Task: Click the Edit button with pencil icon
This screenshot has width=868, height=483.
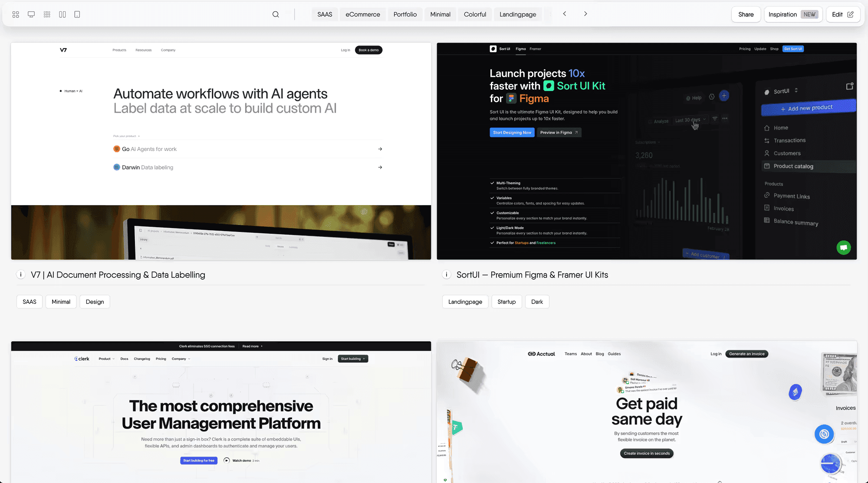Action: [843, 14]
